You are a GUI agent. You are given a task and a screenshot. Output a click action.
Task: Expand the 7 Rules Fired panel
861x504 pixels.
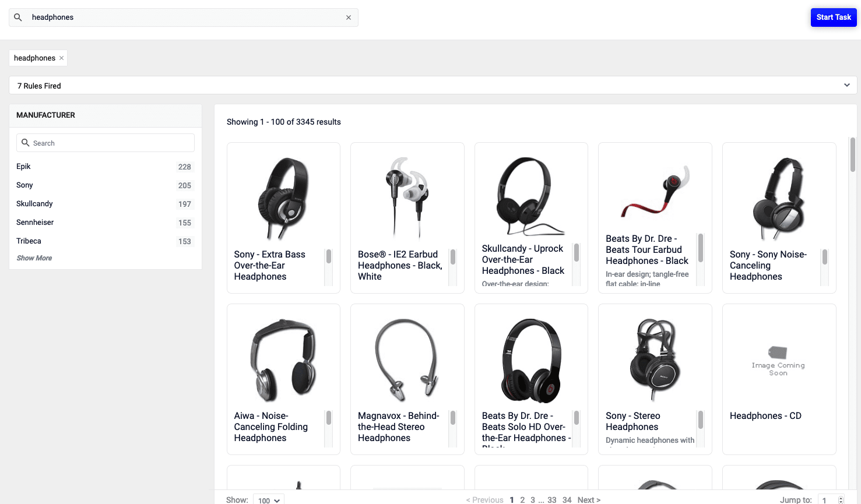click(433, 85)
